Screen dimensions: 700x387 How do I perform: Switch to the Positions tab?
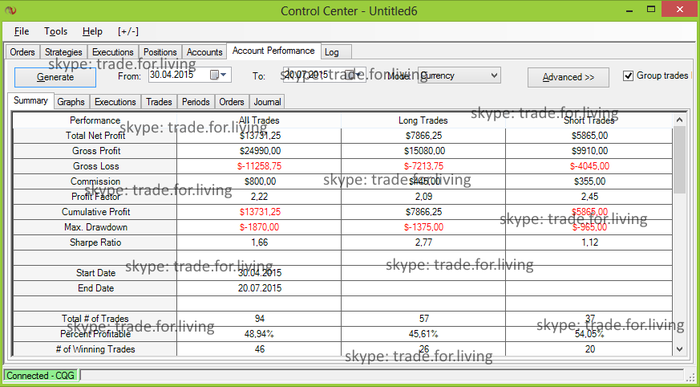[x=160, y=52]
